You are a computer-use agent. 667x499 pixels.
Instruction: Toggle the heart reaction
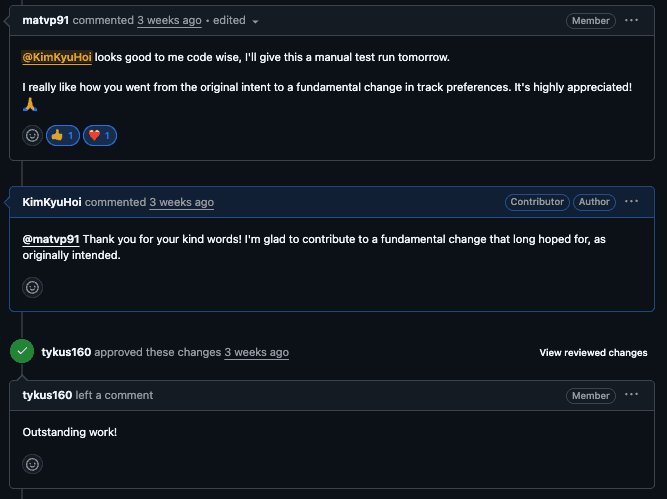(100, 135)
